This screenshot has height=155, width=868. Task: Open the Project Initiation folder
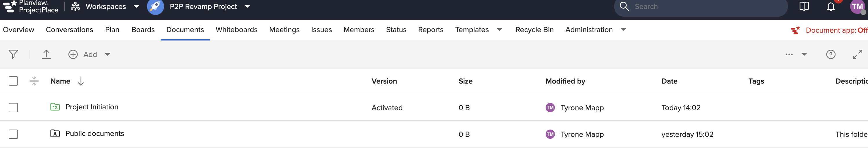point(92,107)
